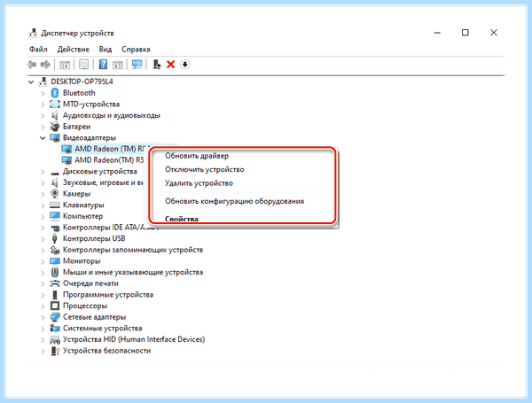Click the Bluetooth category icon

(55, 93)
